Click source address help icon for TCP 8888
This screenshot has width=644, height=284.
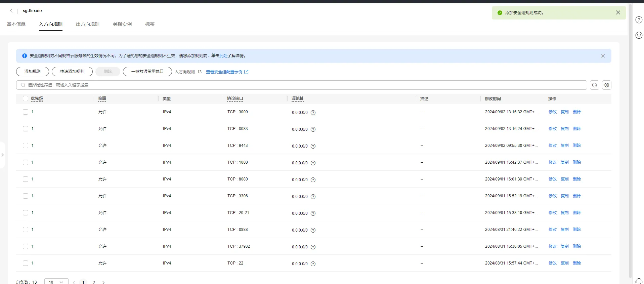313,230
